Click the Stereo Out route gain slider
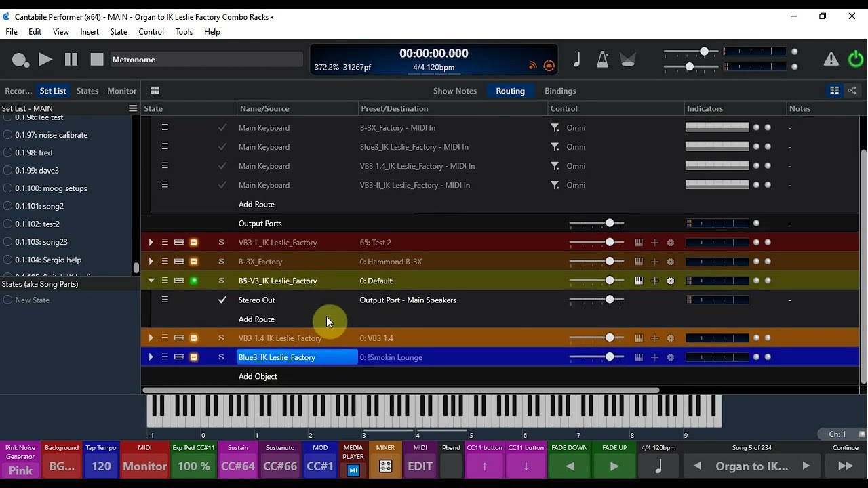Viewport: 868px width, 488px height. tap(597, 300)
